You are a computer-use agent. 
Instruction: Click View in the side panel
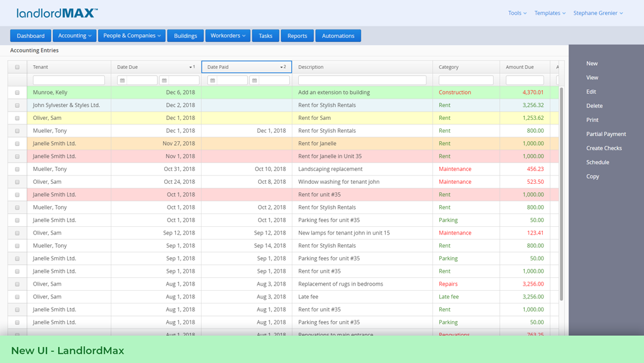coord(592,77)
